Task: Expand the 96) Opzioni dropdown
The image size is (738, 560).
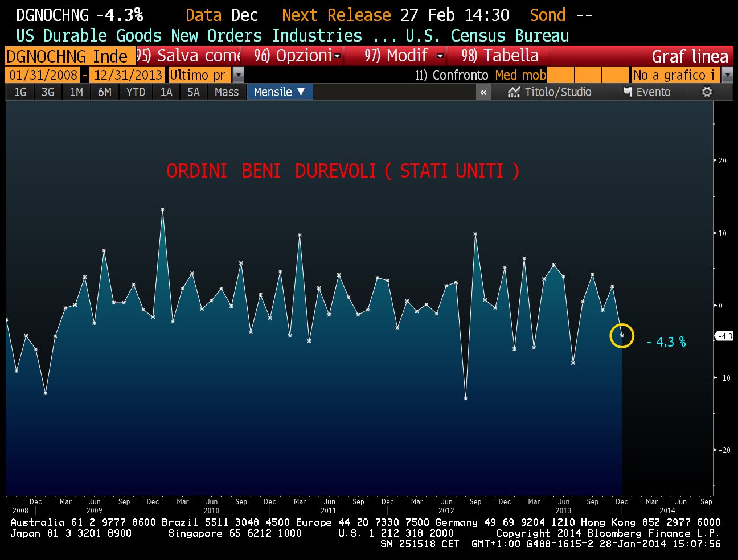Action: (338, 56)
